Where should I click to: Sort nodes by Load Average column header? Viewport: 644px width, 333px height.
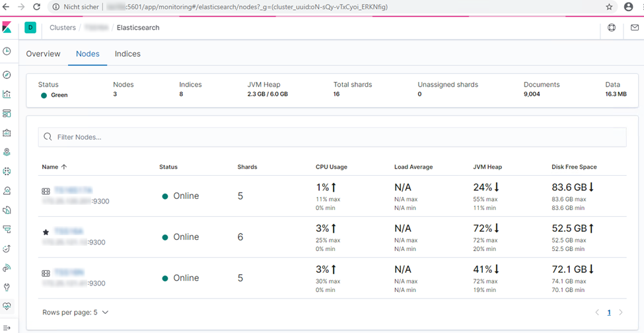tap(413, 167)
